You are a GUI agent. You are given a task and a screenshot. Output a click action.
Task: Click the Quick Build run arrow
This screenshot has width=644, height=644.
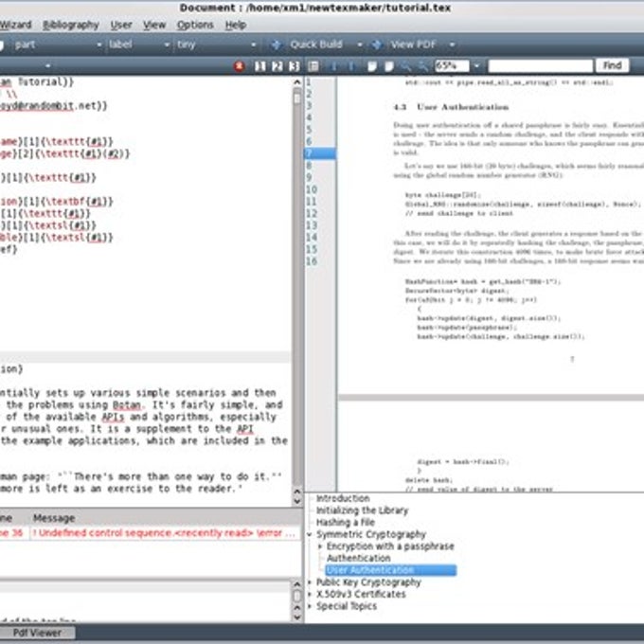(x=276, y=45)
